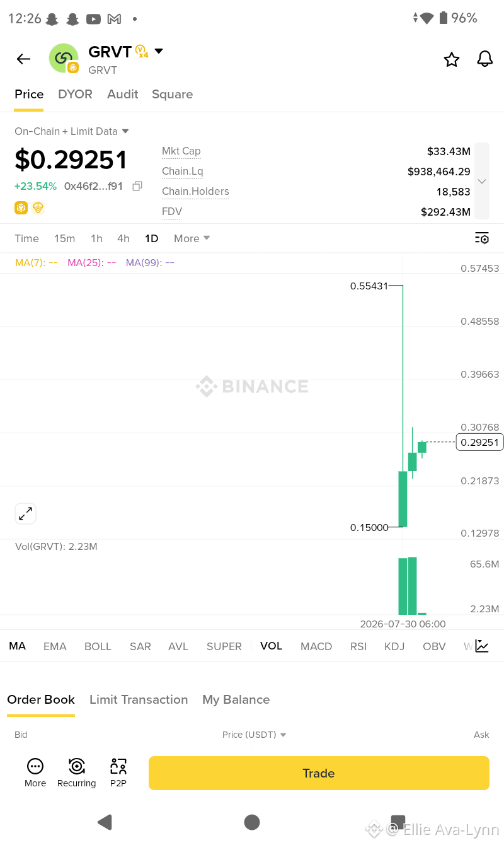Toggle the VOL sub-indicator
The height and width of the screenshot is (845, 504).
tap(271, 646)
